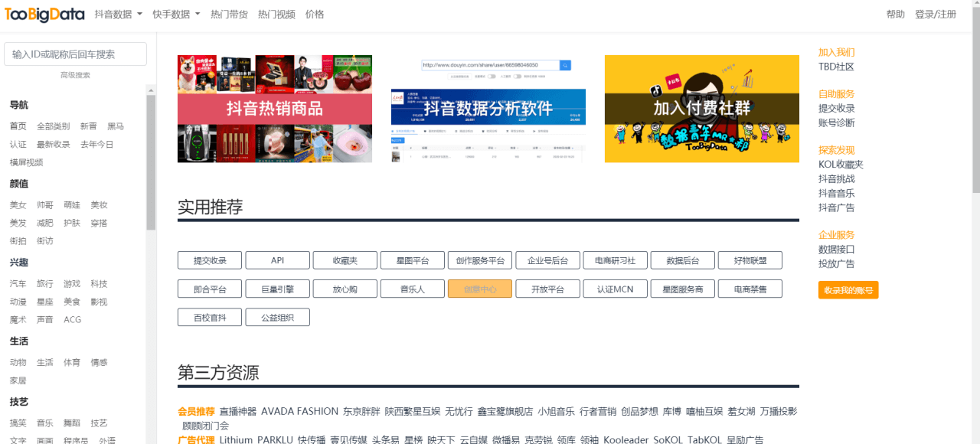This screenshot has width=980, height=444.
Task: Open the ACG category
Action: tap(72, 320)
